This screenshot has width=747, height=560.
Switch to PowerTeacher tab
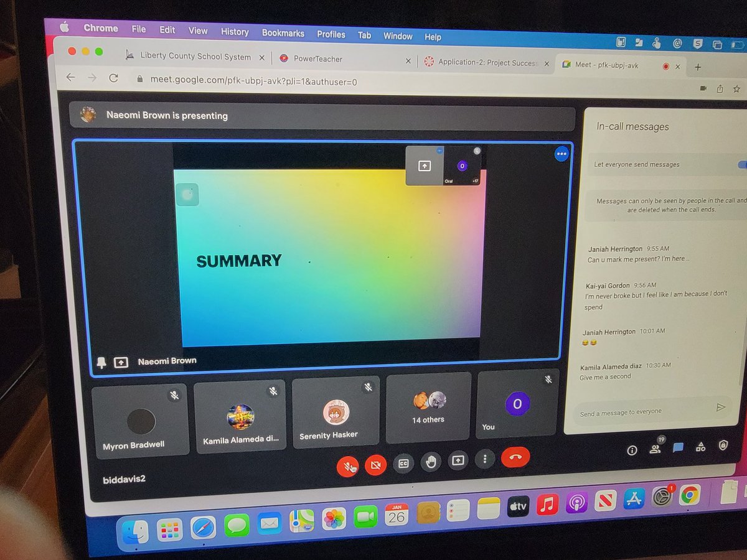[317, 58]
